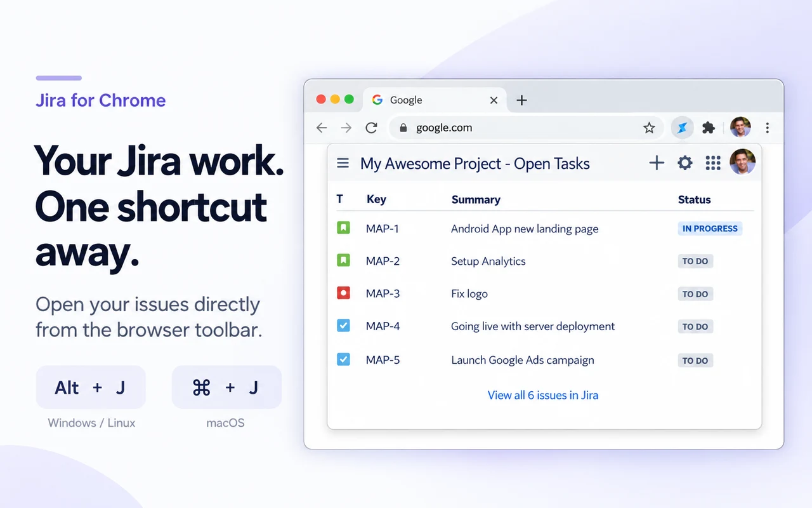Image resolution: width=812 pixels, height=508 pixels.
Task: Click the TO DO status of Setup Analytics
Action: (x=695, y=261)
